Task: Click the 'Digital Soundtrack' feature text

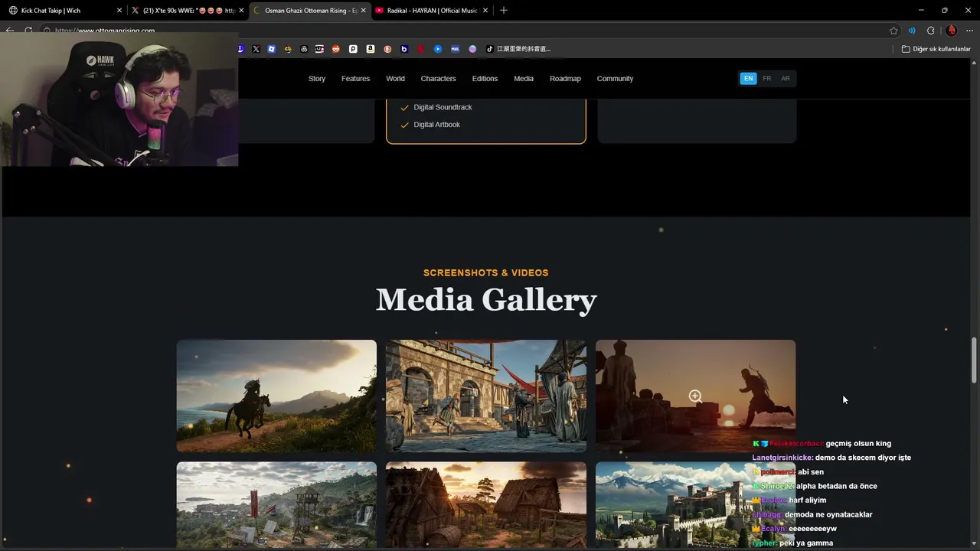Action: click(x=443, y=107)
